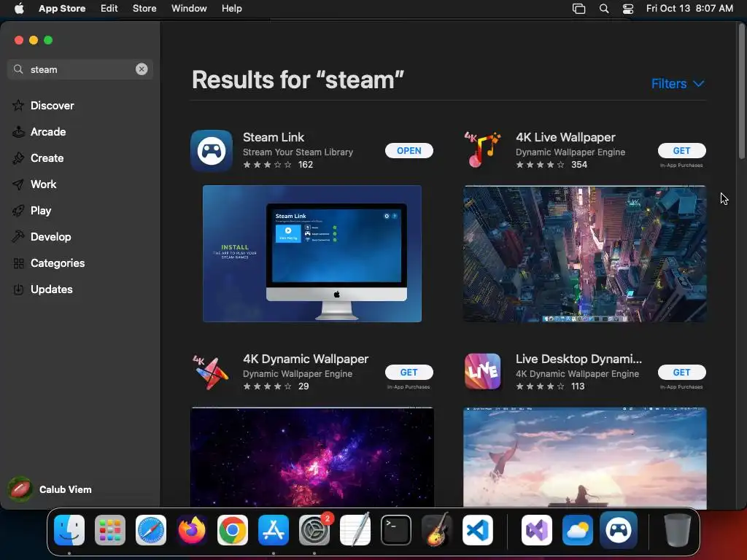Image resolution: width=747 pixels, height=560 pixels.
Task: Open Terminal from the dock
Action: (x=396, y=530)
